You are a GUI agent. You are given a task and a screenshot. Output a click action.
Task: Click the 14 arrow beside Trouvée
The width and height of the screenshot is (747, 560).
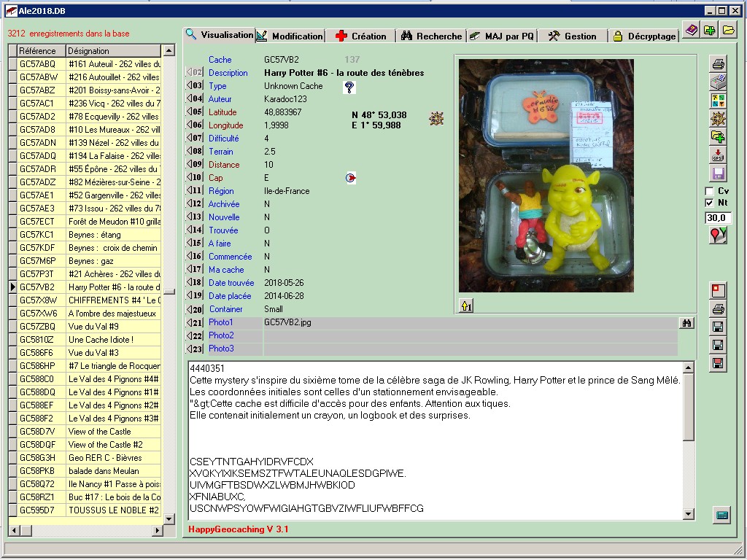[x=194, y=230]
